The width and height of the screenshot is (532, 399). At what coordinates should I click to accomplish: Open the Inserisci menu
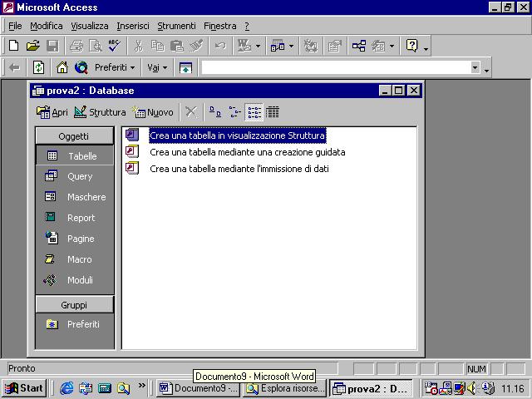click(133, 26)
